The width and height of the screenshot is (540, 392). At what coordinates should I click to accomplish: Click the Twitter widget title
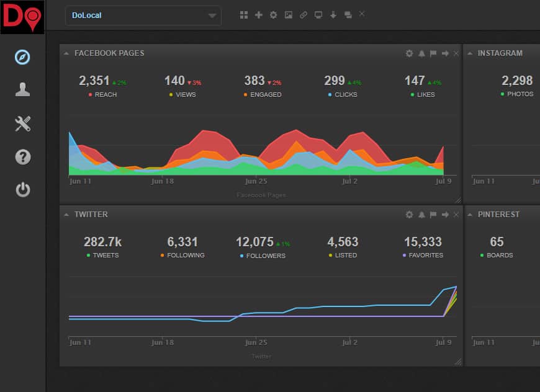91,215
